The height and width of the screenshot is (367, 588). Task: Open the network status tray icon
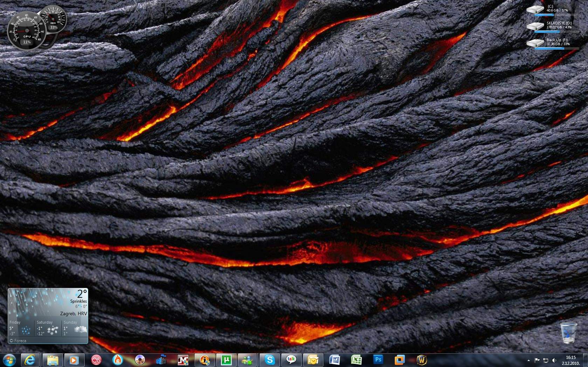click(x=546, y=360)
